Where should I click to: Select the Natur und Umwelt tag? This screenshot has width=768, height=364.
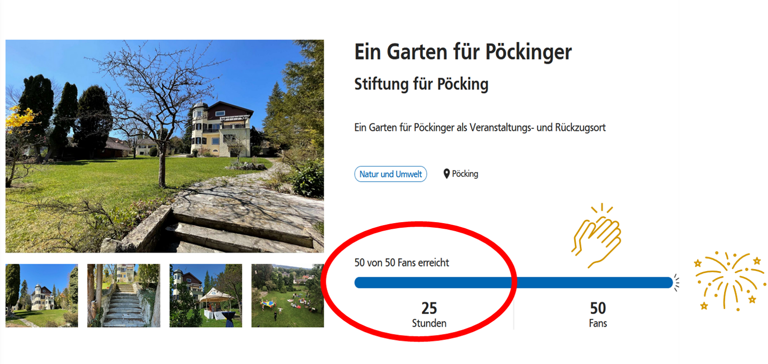(390, 174)
